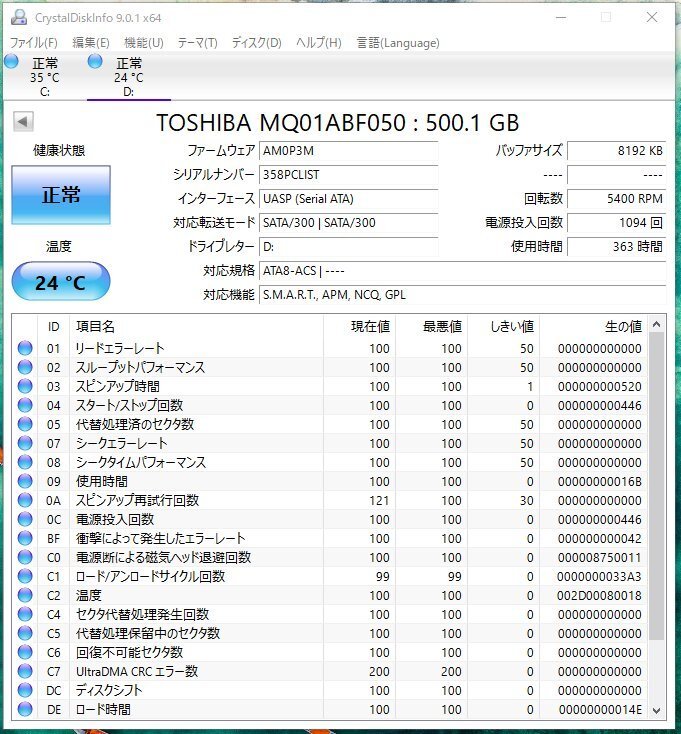
Task: Select the UltraDMA CRC エラー数 attribute name
Action: tap(137, 671)
